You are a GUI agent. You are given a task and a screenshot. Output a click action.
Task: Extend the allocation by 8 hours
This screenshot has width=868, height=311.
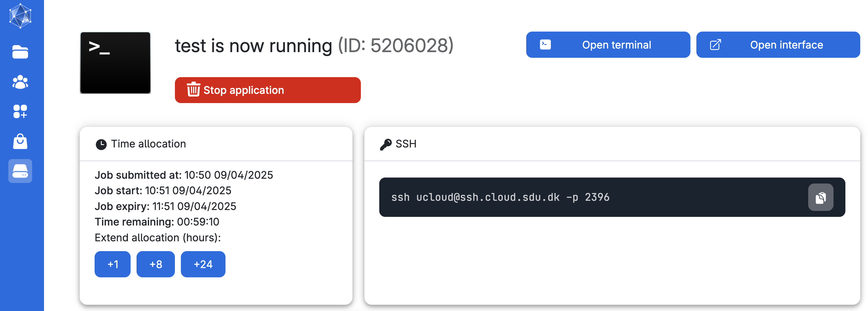point(156,264)
